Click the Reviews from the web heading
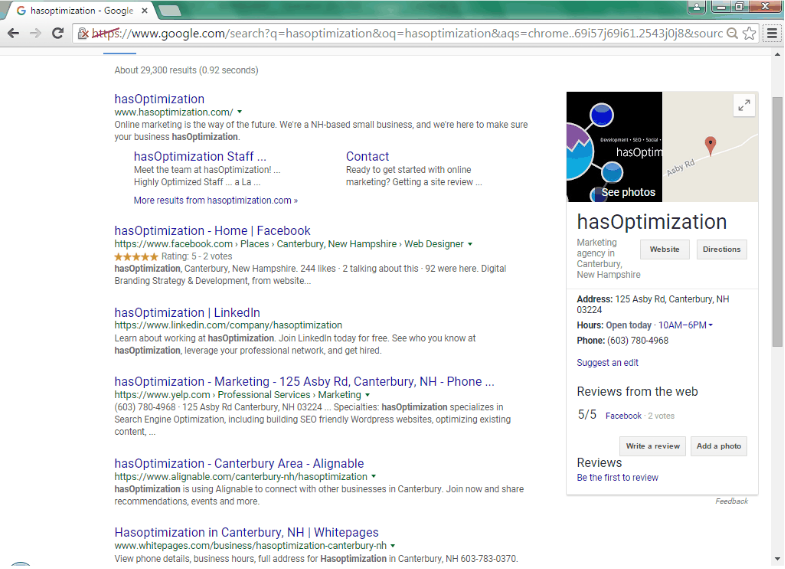 tap(637, 391)
